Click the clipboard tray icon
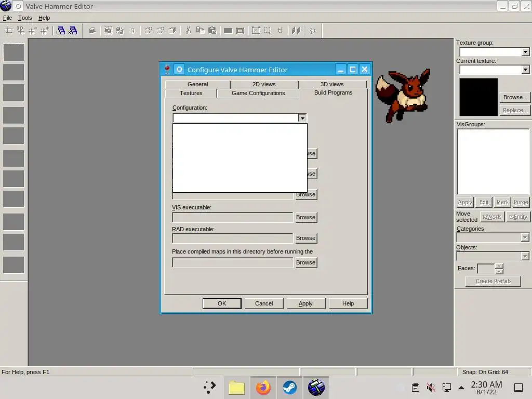The image size is (532, 399). pos(416,388)
